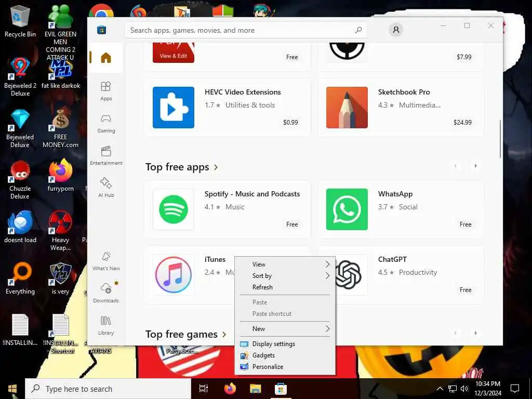Expand Sort by submenu in context menu

[x=285, y=276]
